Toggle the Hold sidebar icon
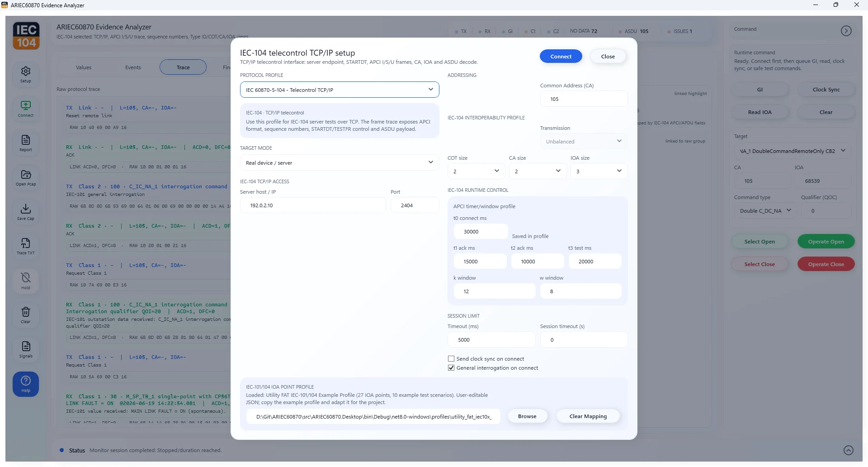This screenshot has height=467, width=868. coord(26,281)
